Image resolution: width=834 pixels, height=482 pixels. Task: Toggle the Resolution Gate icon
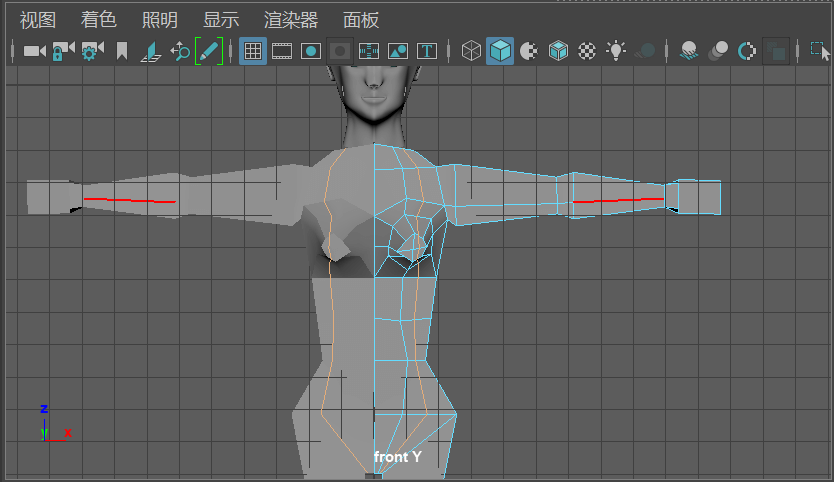[x=311, y=51]
